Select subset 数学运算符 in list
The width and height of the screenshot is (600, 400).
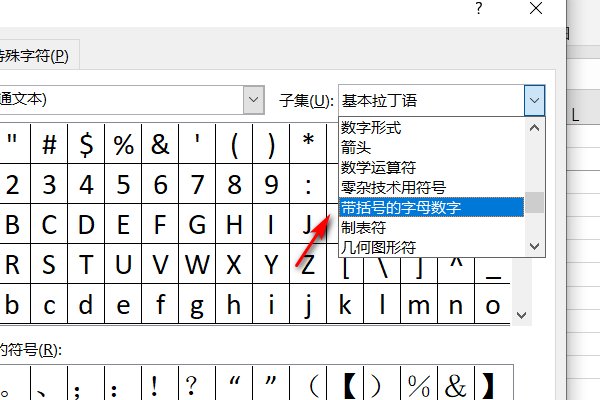tap(432, 167)
